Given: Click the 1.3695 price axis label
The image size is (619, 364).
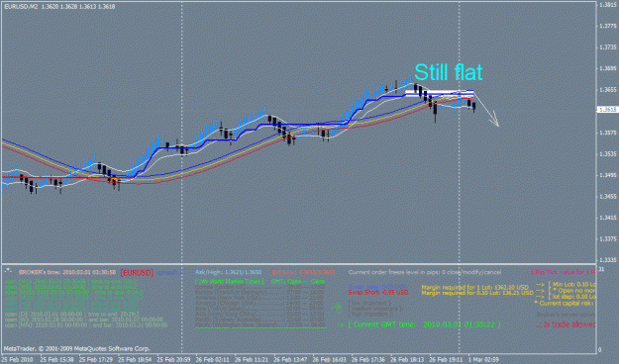Looking at the screenshot, I should (608, 68).
